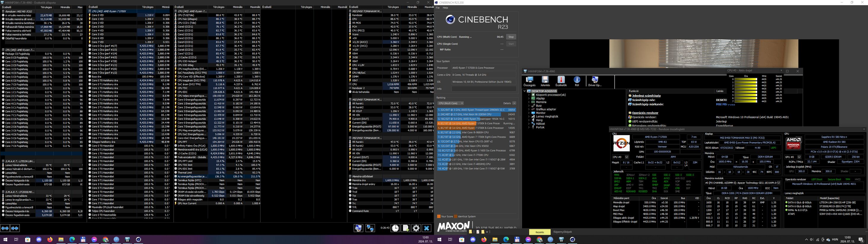The height and width of the screenshot is (244, 868).
Task: Select the Monitor tree item
Action: (541, 113)
